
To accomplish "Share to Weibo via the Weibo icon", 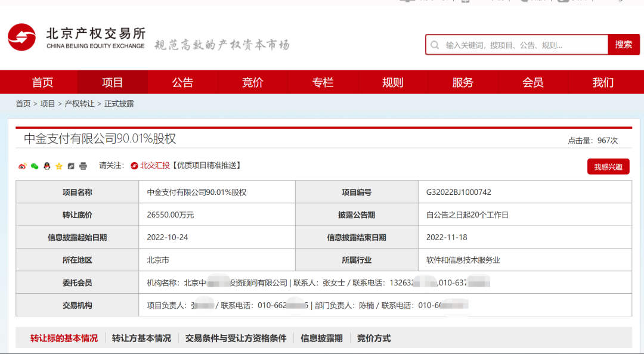I will pos(22,166).
